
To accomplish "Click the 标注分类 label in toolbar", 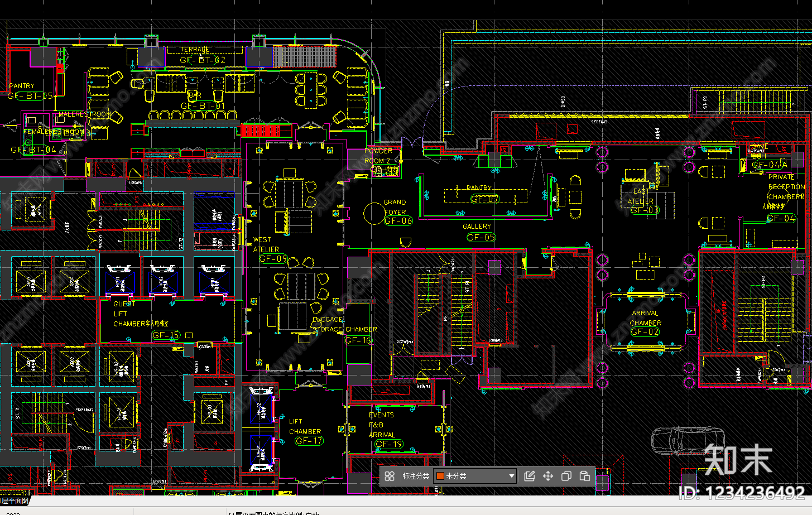I will click(x=416, y=476).
